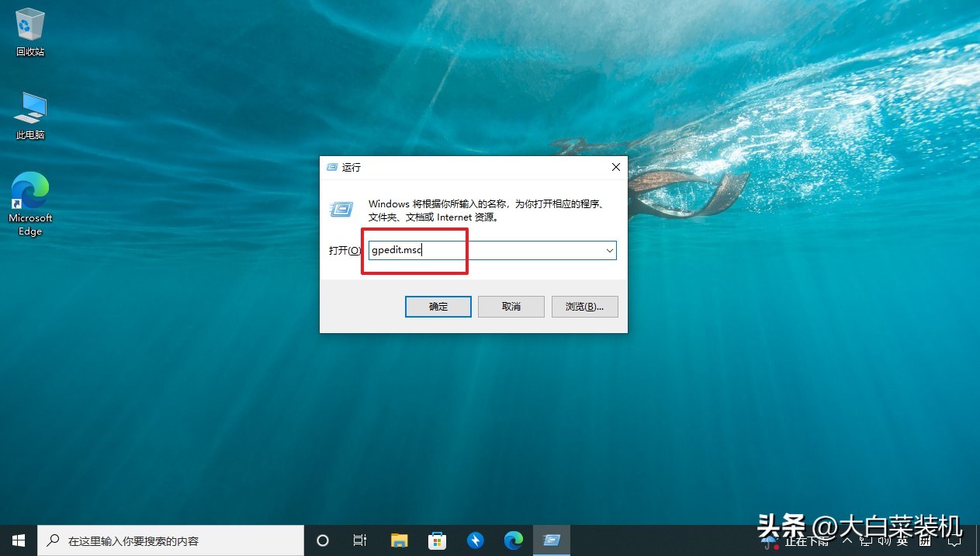
Task: Click the 确定 (OK) button to run gpedit.msc
Action: pyautogui.click(x=438, y=306)
